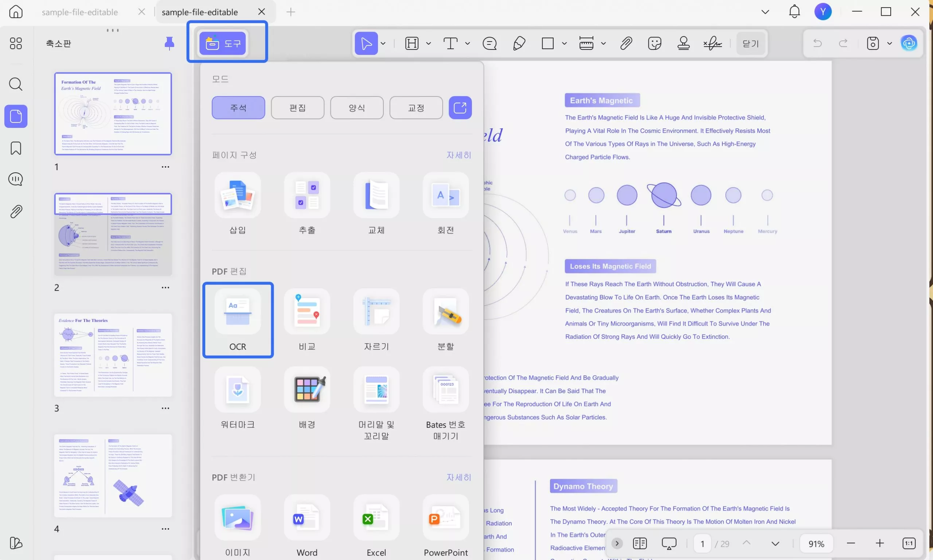Viewport: 933px width, 560px height.
Task: Open the save options dropdown arrow
Action: tap(889, 43)
